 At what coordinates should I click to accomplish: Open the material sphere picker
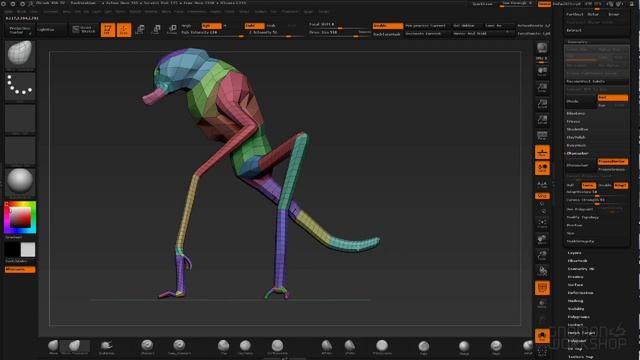point(20,182)
